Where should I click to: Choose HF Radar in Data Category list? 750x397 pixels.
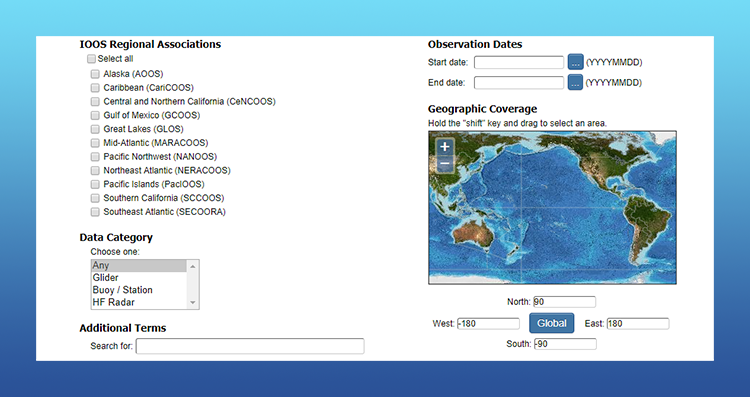[139, 303]
